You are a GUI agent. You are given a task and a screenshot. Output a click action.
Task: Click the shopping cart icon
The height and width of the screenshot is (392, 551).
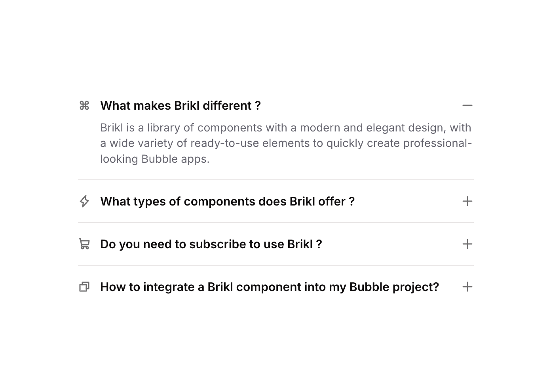[84, 244]
